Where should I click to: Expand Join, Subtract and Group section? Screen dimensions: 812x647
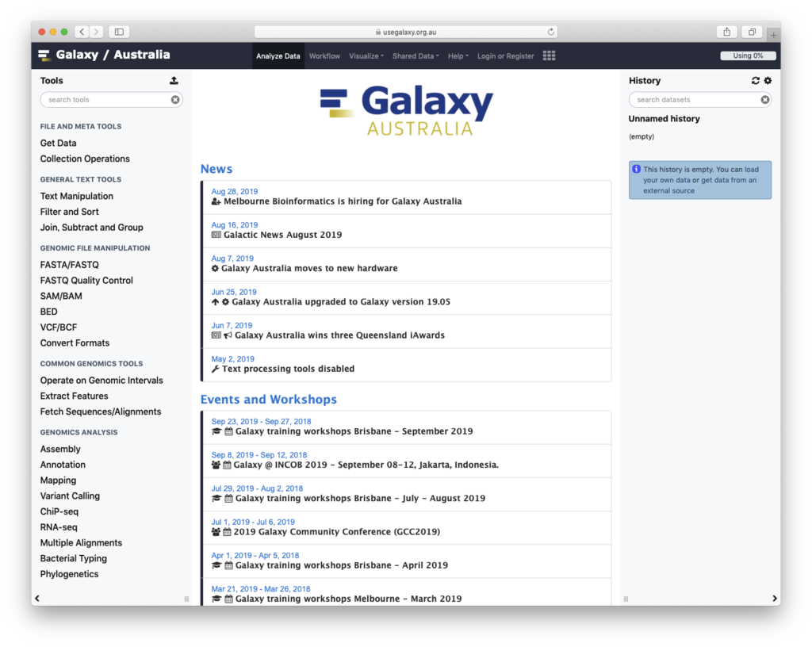[92, 228]
